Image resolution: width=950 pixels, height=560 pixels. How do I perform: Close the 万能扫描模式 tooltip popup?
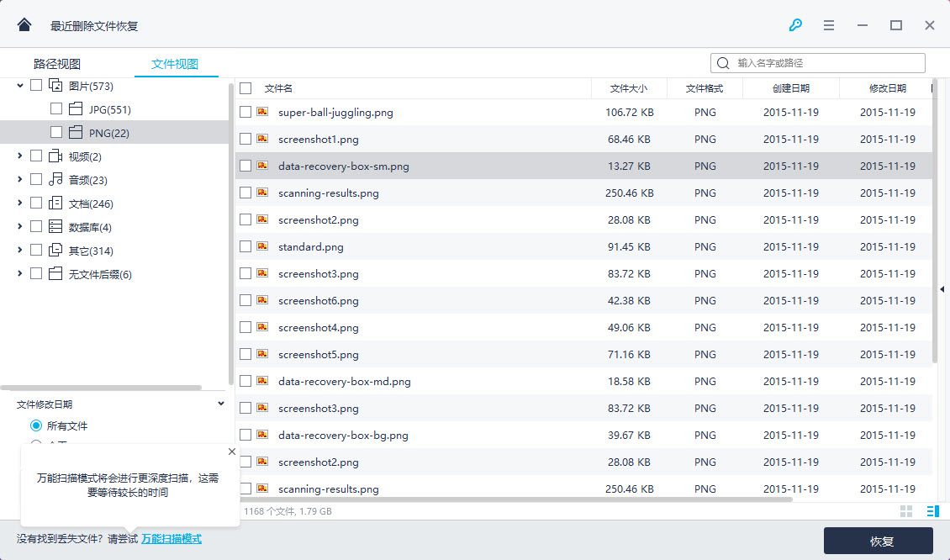[232, 452]
